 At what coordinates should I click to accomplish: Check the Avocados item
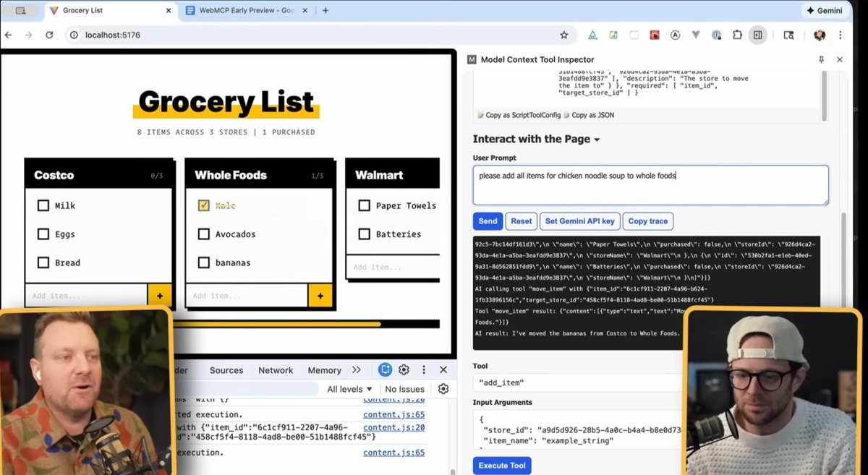point(204,234)
